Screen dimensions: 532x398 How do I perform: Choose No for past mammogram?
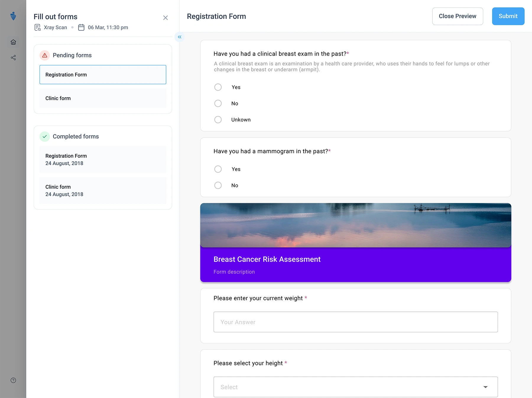(x=218, y=185)
